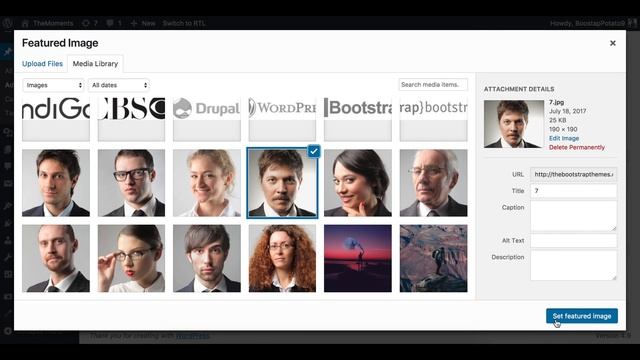Select the CBS logo thumbnail
Viewport: 640px width, 360px height.
131,119
